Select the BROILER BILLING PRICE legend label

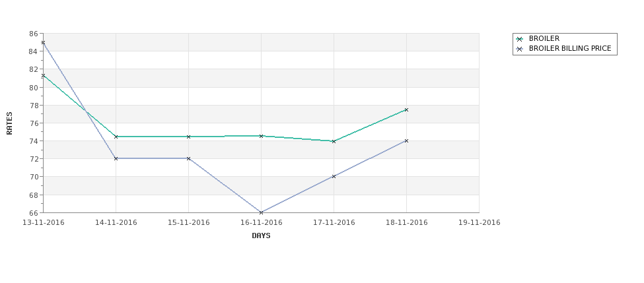pyautogui.click(x=569, y=49)
